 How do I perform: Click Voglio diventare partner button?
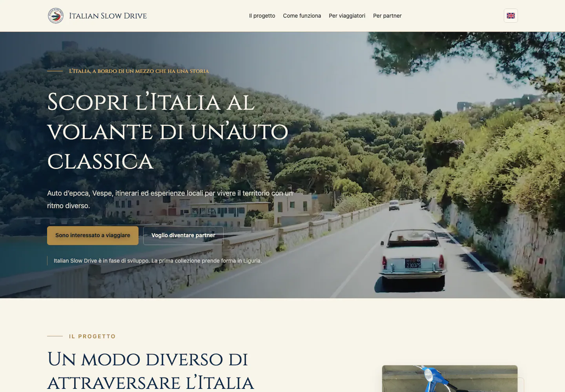[x=183, y=236]
